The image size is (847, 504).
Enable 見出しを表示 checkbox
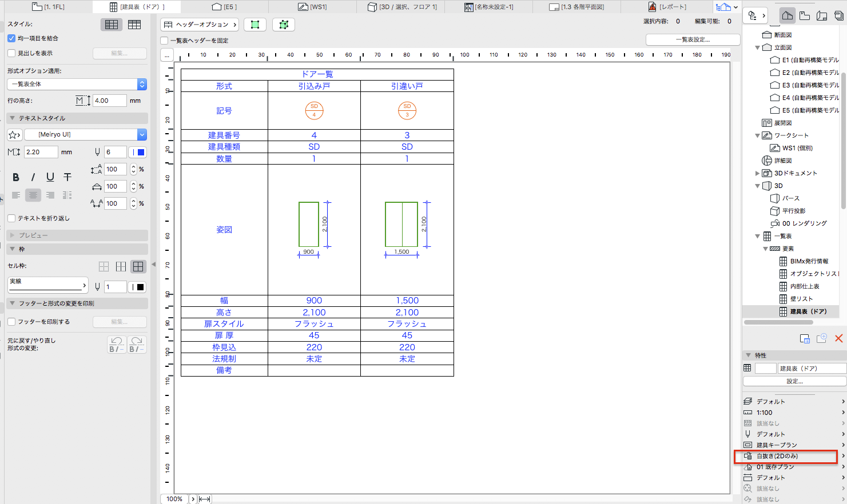point(11,53)
